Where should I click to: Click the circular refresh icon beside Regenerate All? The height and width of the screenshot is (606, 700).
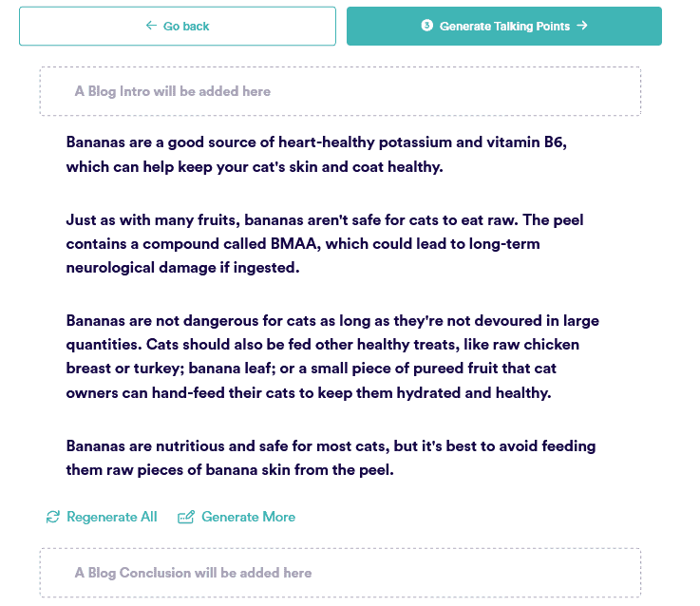[x=53, y=517]
